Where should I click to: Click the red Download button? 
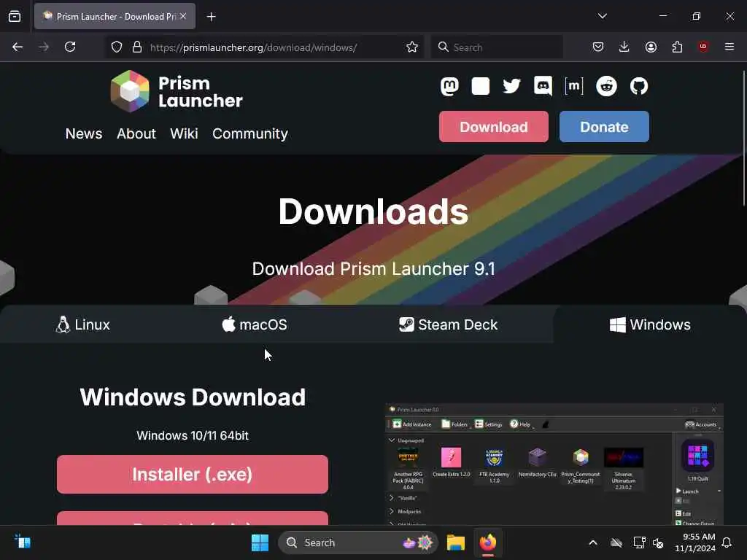(494, 127)
